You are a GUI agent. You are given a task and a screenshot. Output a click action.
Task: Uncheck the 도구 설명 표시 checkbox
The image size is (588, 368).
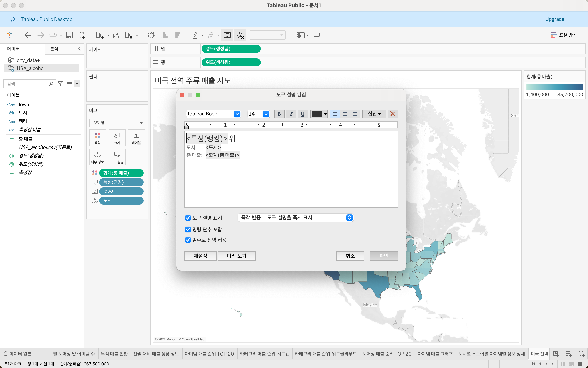point(188,218)
